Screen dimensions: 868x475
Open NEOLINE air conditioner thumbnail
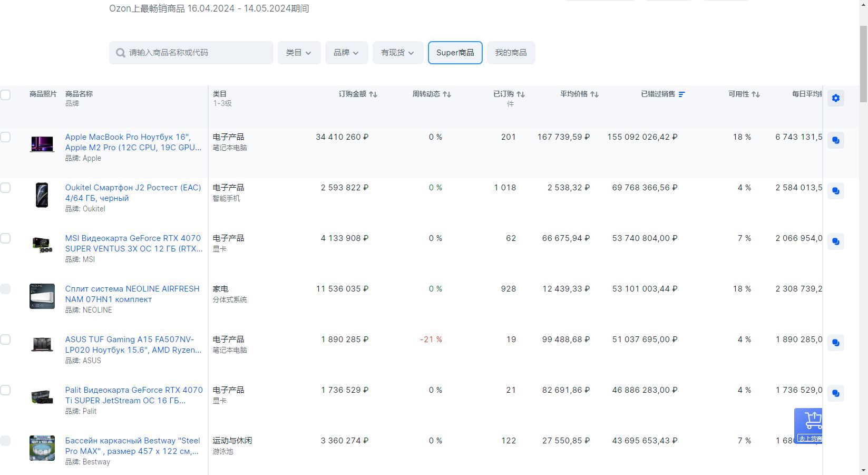(42, 296)
